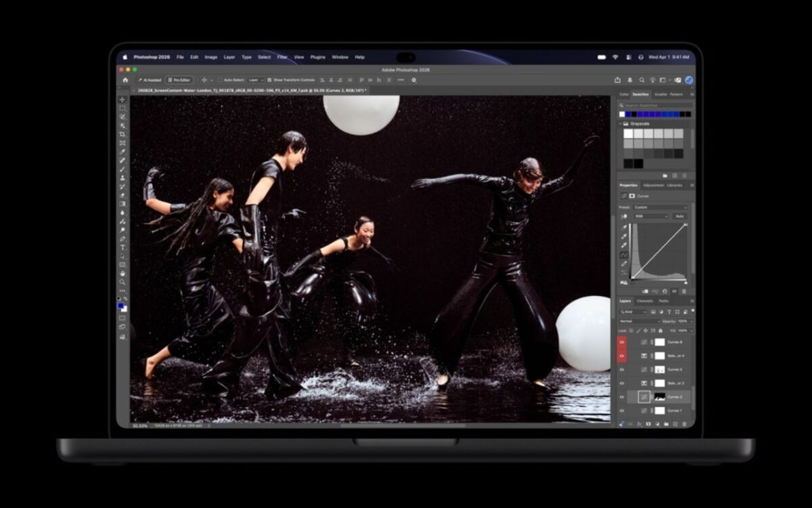812x508 pixels.
Task: Collapse the Grayscale swatch group
Action: (x=621, y=124)
